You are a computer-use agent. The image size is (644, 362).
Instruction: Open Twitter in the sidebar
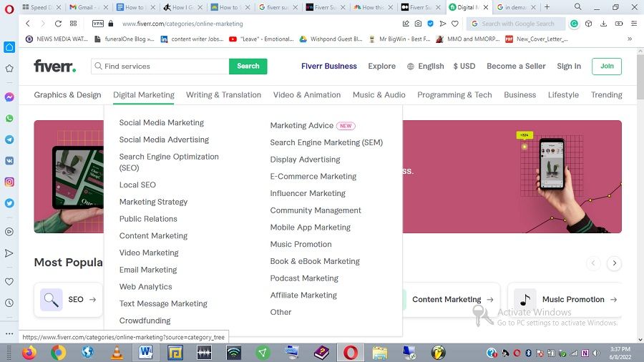click(9, 203)
